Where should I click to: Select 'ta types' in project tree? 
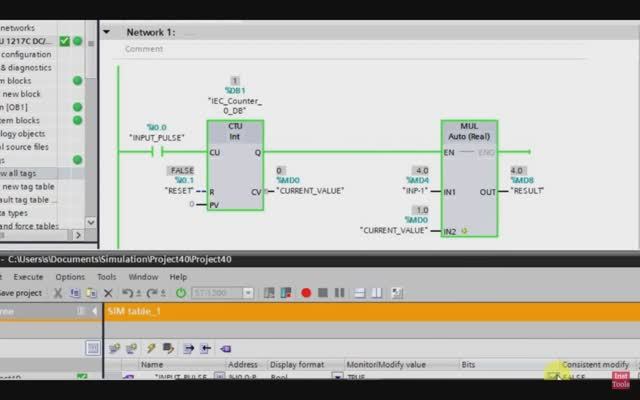(x=14, y=213)
